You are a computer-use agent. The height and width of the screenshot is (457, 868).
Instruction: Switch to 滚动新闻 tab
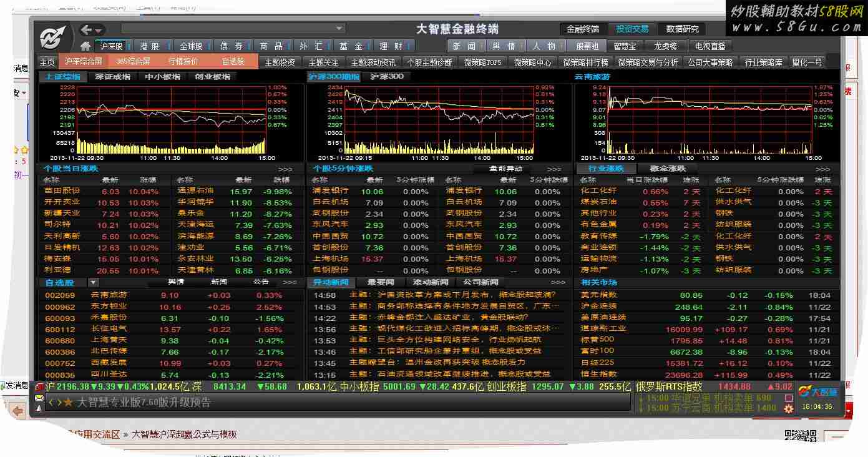(431, 282)
